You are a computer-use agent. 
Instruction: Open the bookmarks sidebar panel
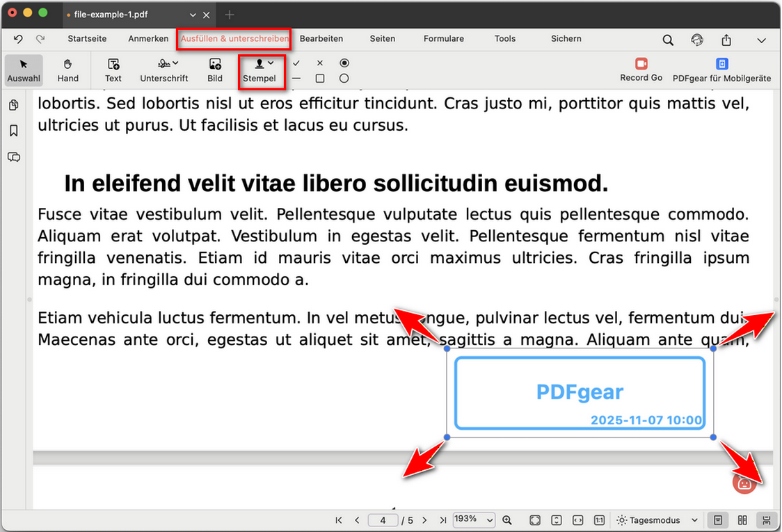click(x=13, y=131)
